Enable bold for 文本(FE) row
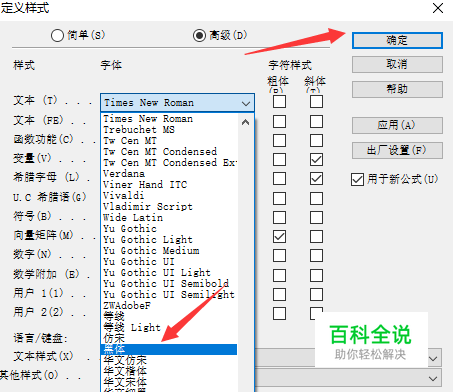Screen dimensions: 453x392 (x=279, y=121)
